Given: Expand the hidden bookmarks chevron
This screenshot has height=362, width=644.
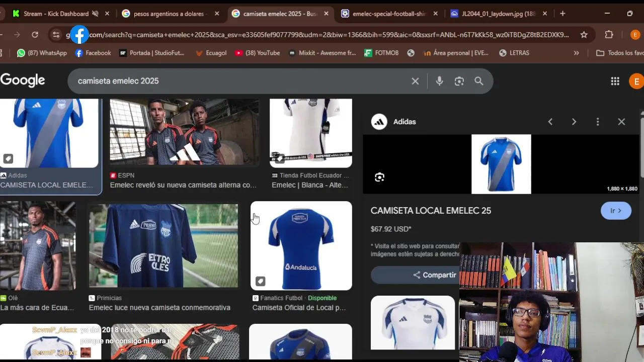Looking at the screenshot, I should pos(576,53).
